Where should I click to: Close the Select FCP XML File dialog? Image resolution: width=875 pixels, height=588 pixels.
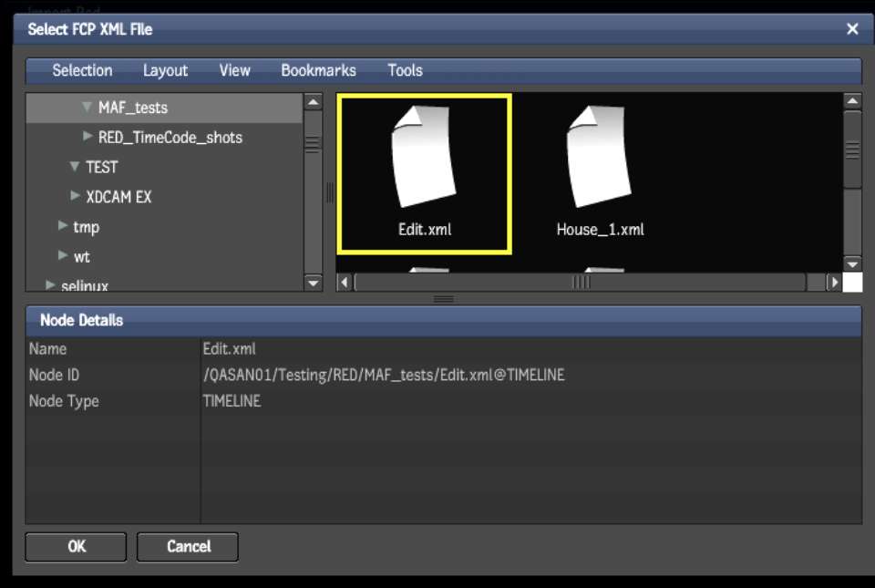(852, 29)
